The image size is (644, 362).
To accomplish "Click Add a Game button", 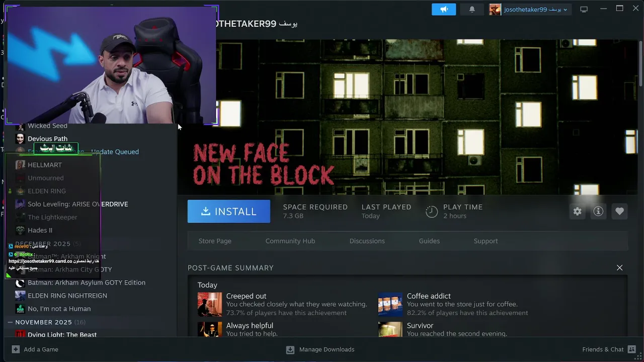I will click(35, 349).
